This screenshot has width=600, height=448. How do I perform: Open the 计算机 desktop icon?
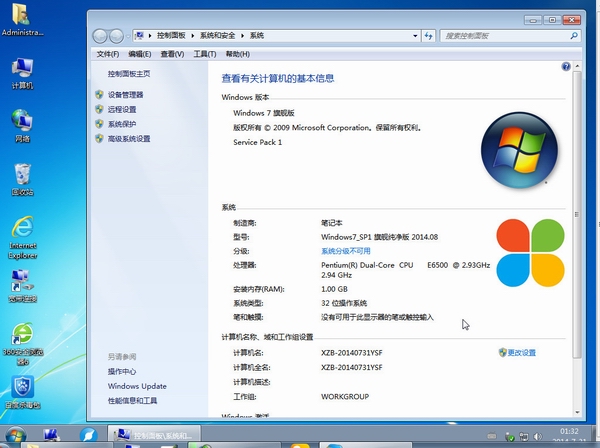click(x=22, y=74)
